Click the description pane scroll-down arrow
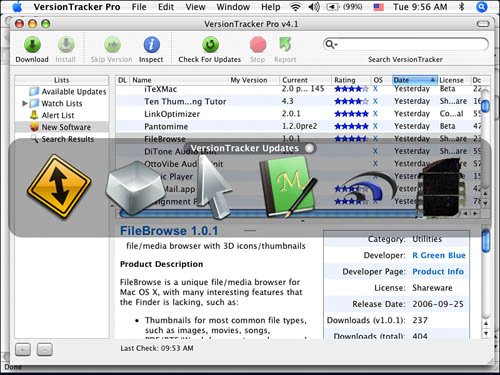The height and width of the screenshot is (375, 500). click(x=486, y=333)
